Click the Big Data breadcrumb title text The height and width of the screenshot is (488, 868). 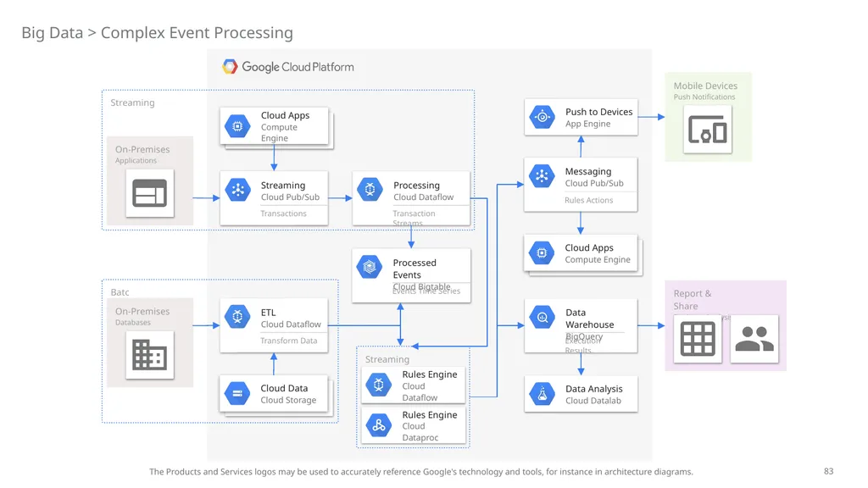pos(52,33)
